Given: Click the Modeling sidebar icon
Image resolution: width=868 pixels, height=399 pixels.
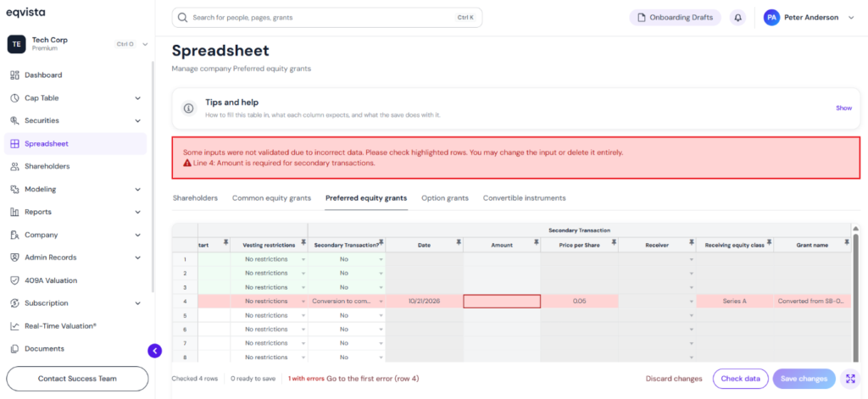Looking at the screenshot, I should [15, 189].
